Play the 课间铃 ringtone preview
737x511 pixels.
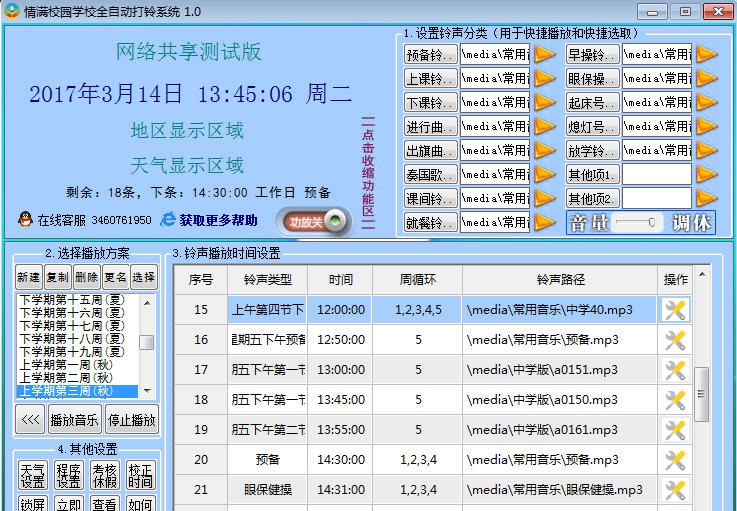pos(544,198)
